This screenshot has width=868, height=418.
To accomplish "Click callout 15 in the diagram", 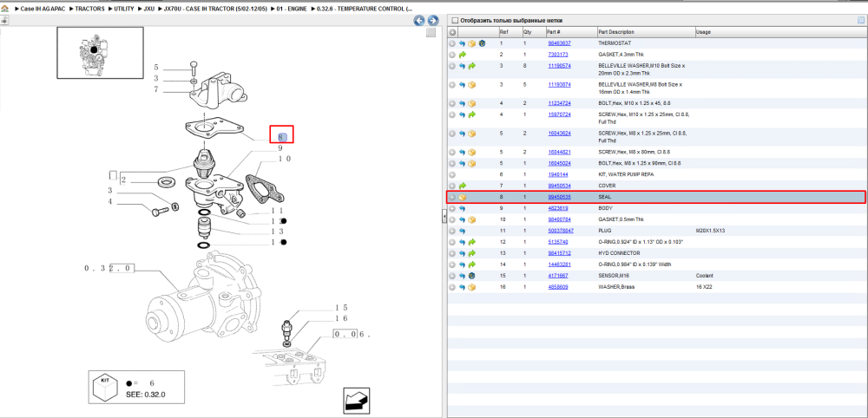I will coord(340,307).
